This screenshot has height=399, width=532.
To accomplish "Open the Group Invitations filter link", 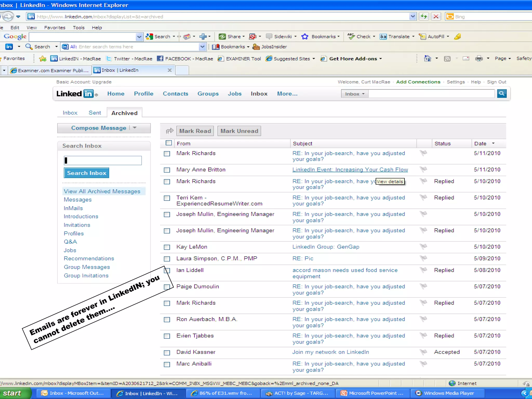I will pyautogui.click(x=86, y=276).
